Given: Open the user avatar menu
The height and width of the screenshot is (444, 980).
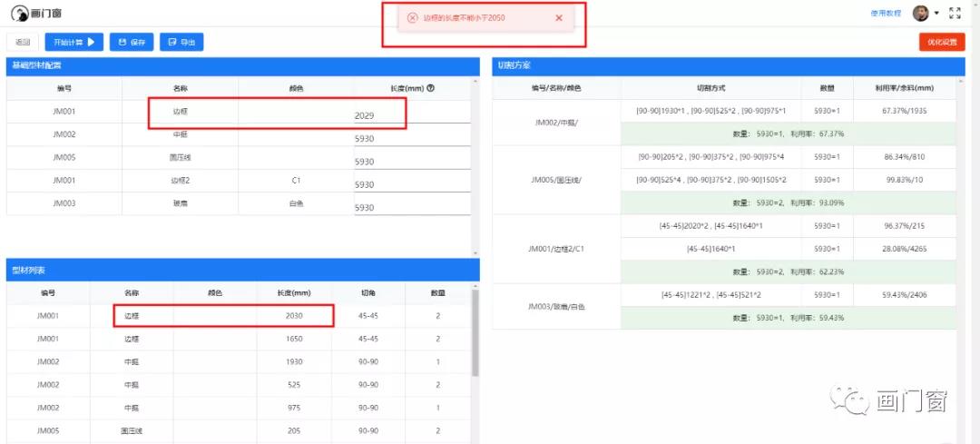Looking at the screenshot, I should click(920, 13).
